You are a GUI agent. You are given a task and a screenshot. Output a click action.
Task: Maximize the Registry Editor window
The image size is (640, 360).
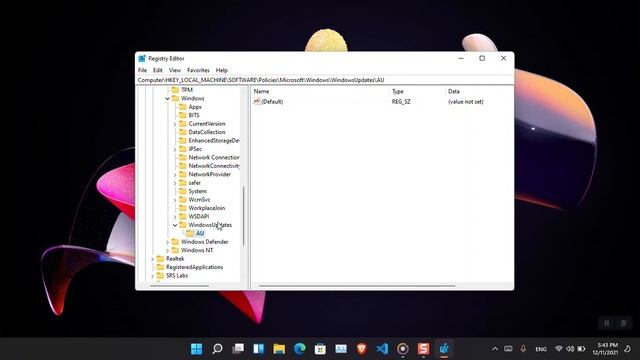pyautogui.click(x=482, y=58)
